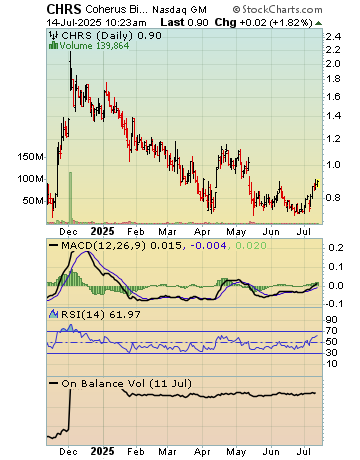Click the copyright symbol before StockCharts.com

(x=236, y=9)
